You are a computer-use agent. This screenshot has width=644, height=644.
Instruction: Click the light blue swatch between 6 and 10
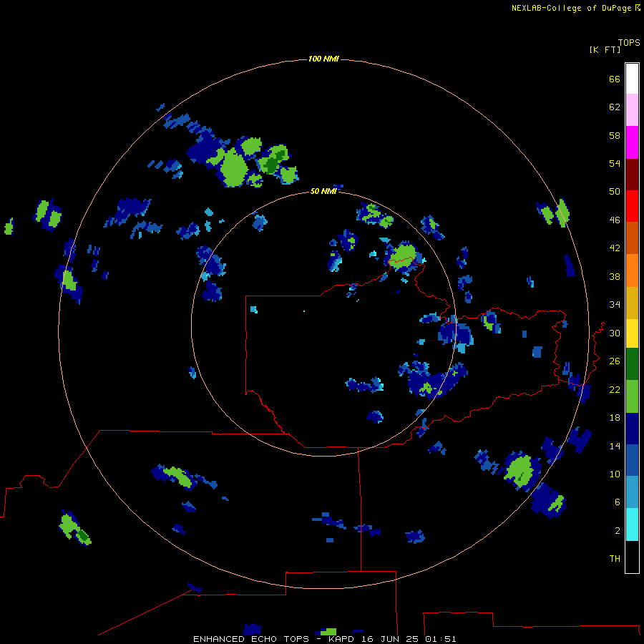pyautogui.click(x=632, y=492)
